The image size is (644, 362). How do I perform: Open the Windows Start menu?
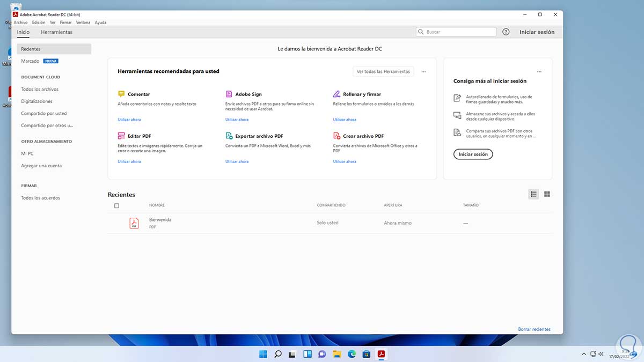click(x=263, y=354)
